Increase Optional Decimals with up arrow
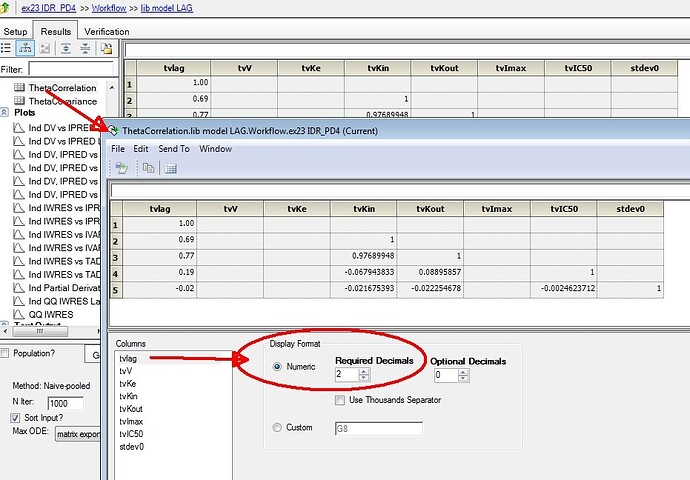Viewport: 690px width, 480px height. (463, 372)
